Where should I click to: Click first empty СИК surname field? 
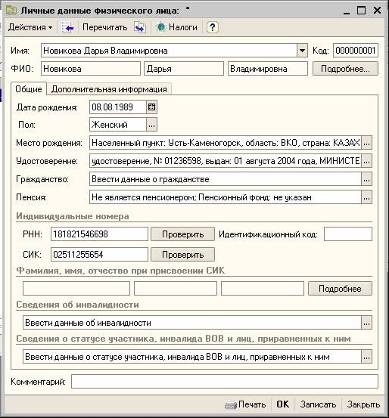76,289
